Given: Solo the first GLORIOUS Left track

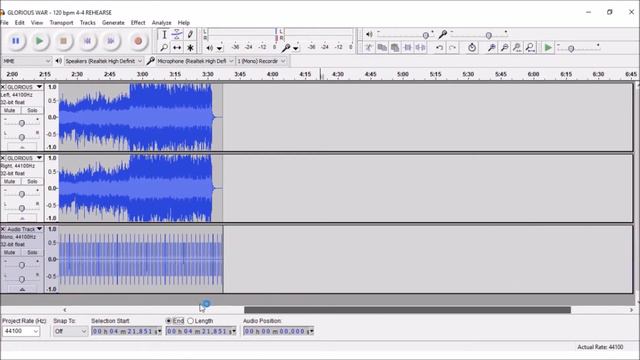Looking at the screenshot, I should [x=32, y=110].
